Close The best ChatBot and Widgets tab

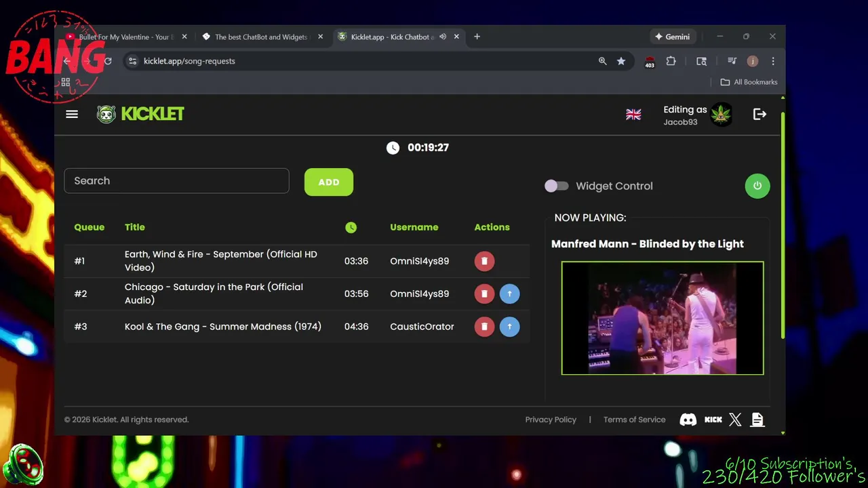click(320, 37)
